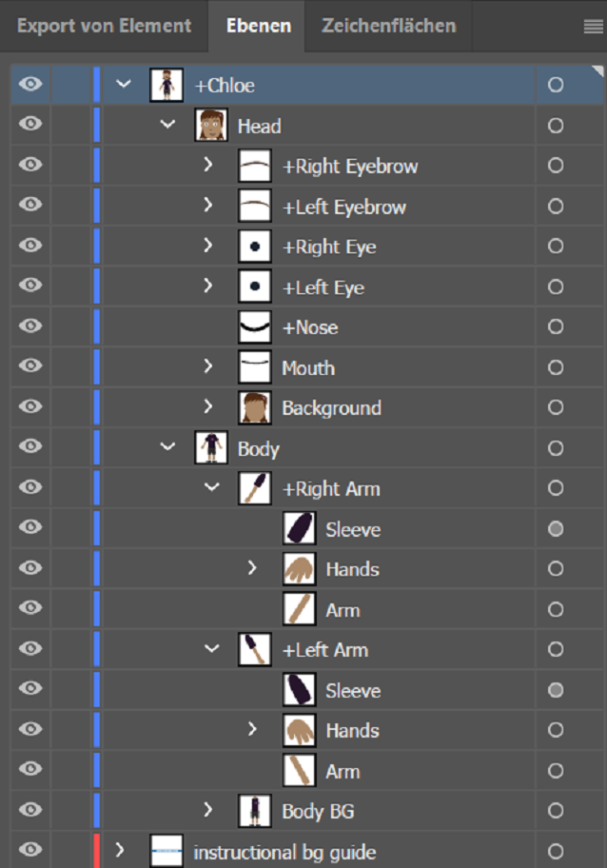Open the Ebenen panel flyout menu
Screen dimensions: 607x868
593,27
